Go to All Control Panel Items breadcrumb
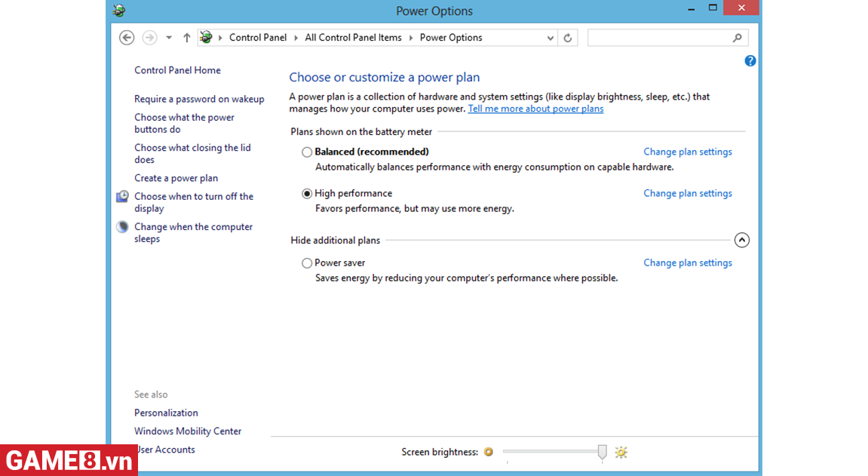This screenshot has height=476, width=868. pos(353,38)
